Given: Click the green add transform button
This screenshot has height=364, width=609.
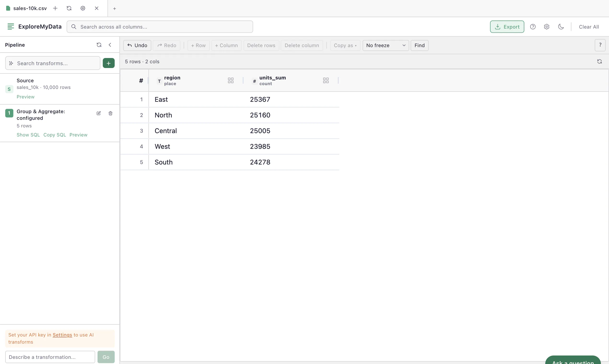Looking at the screenshot, I should [x=109, y=63].
